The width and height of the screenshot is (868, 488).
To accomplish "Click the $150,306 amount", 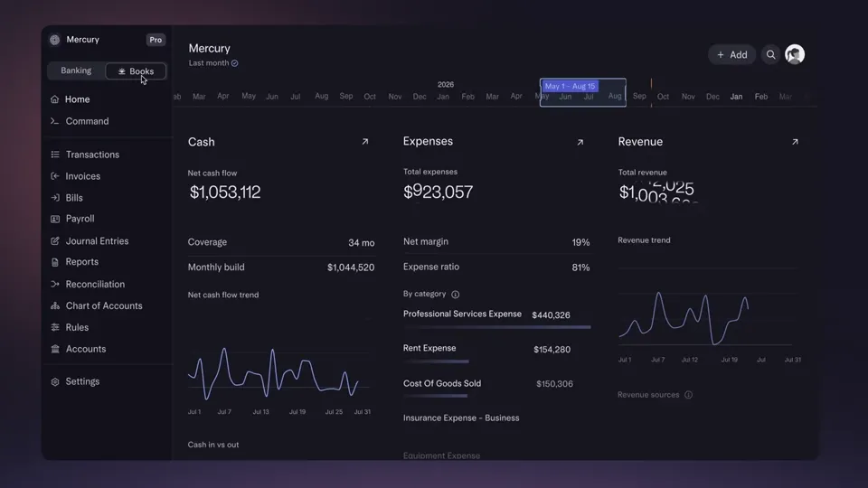I will (554, 383).
